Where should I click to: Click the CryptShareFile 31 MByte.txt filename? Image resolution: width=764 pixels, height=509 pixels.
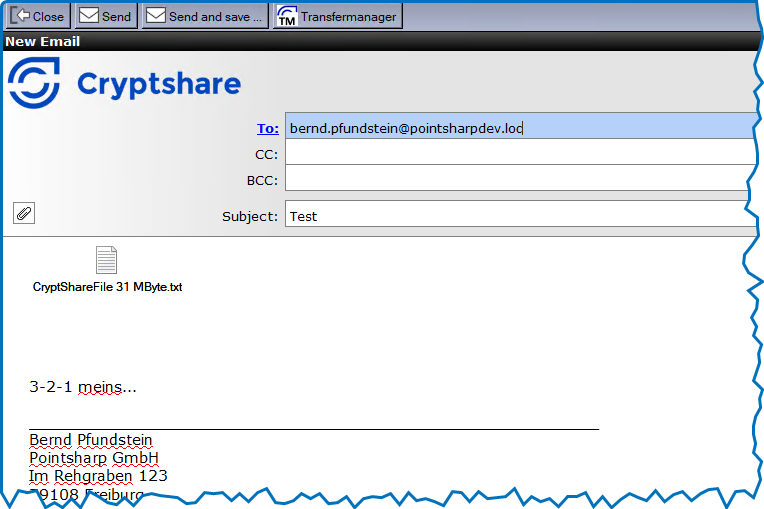click(107, 287)
